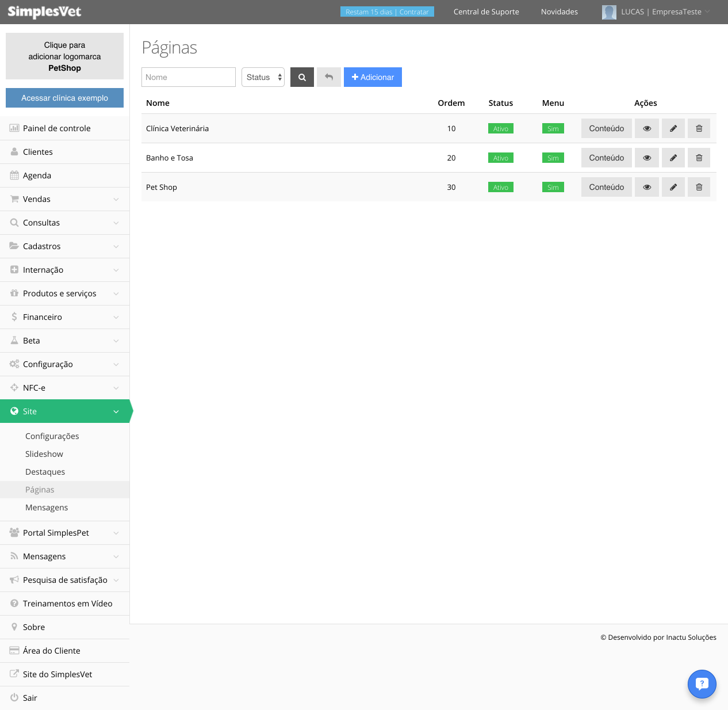Viewport: 728px width, 710px height.
Task: Click the trash icon for Pet Shop
Action: tap(699, 187)
